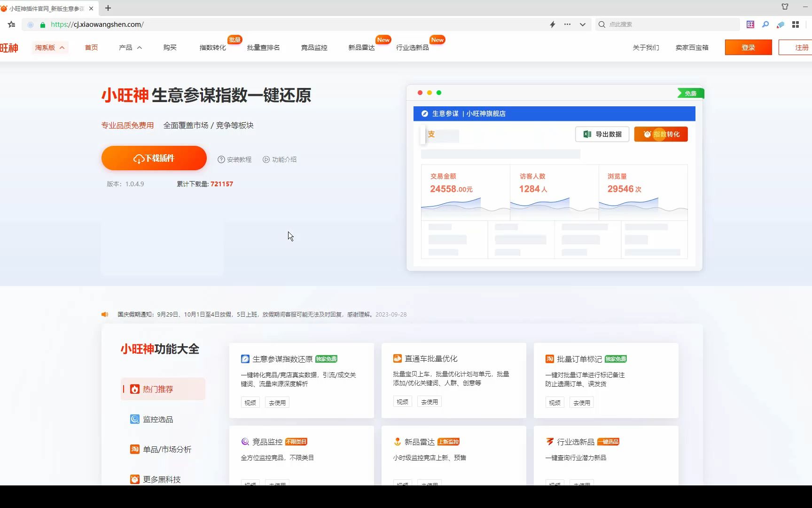Open 批量查排名 in the navigation bar
812x508 pixels.
pyautogui.click(x=263, y=48)
